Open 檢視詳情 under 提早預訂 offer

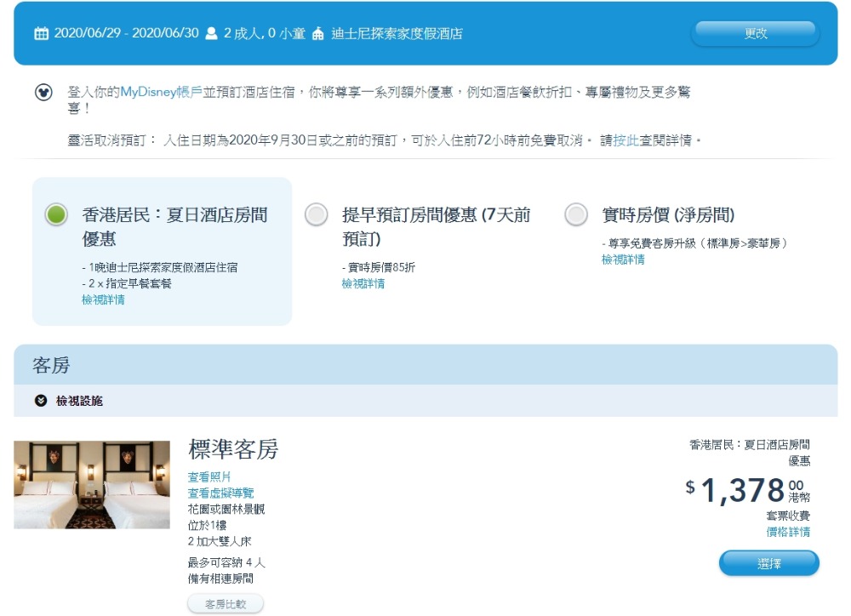363,283
